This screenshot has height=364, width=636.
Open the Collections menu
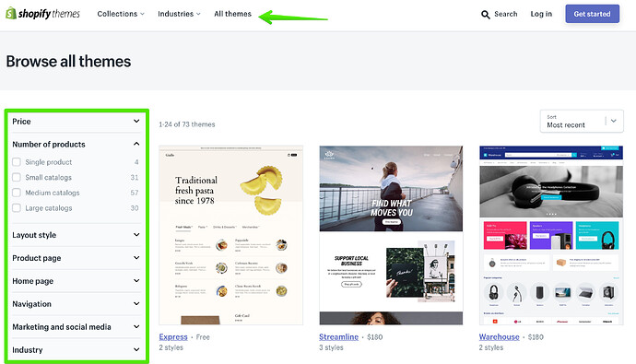coord(121,14)
